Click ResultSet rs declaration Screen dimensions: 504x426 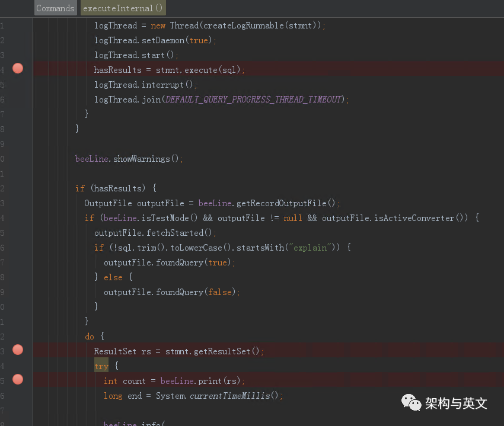click(122, 351)
